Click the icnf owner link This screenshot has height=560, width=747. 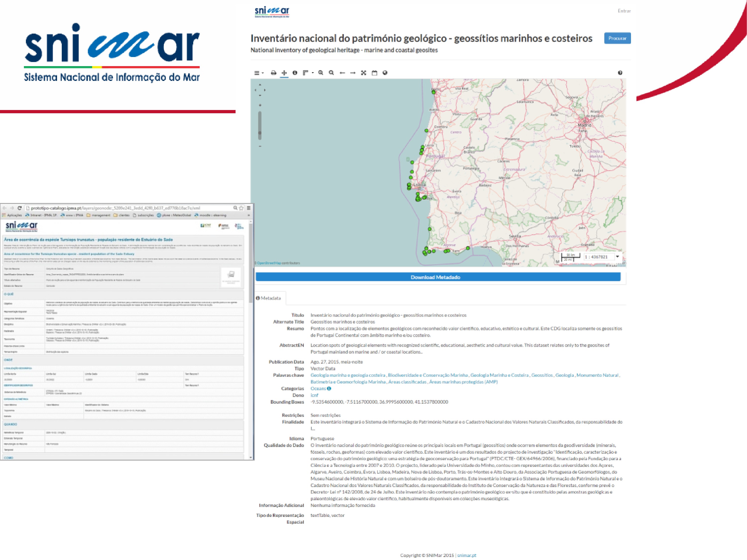click(314, 395)
